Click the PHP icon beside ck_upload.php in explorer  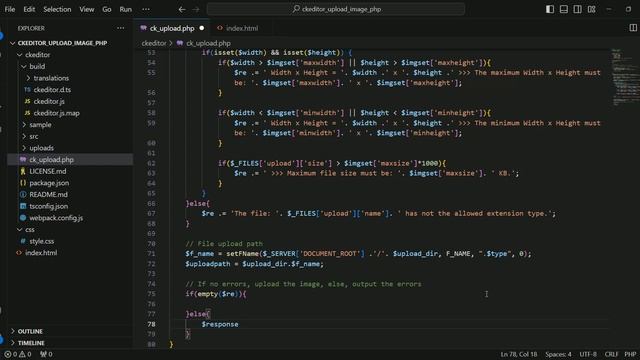(23, 160)
